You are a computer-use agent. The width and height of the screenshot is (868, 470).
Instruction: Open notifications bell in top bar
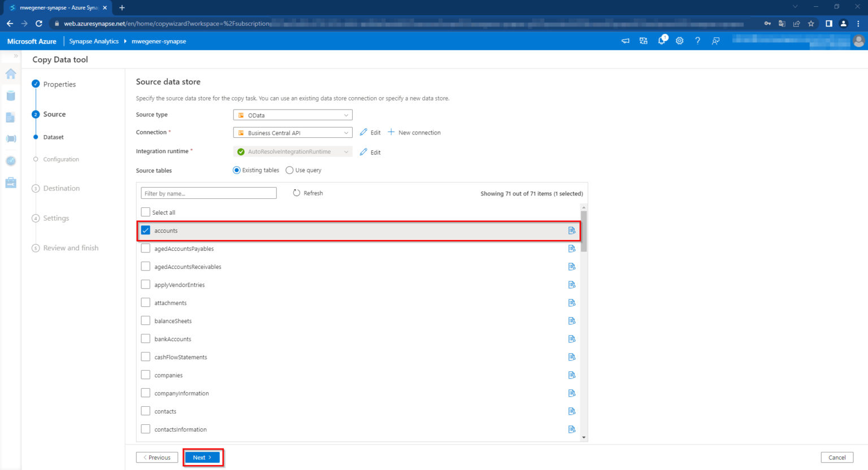pyautogui.click(x=661, y=41)
